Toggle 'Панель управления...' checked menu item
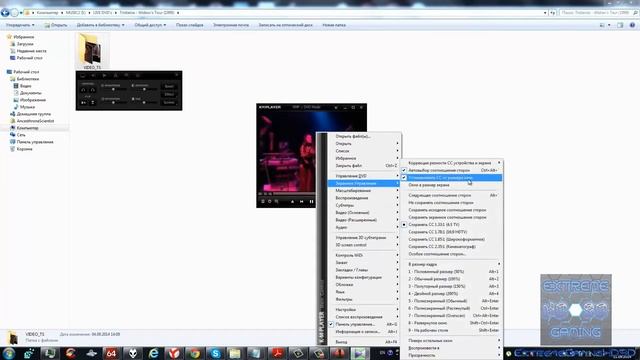The height and width of the screenshot is (360, 640). (364, 324)
